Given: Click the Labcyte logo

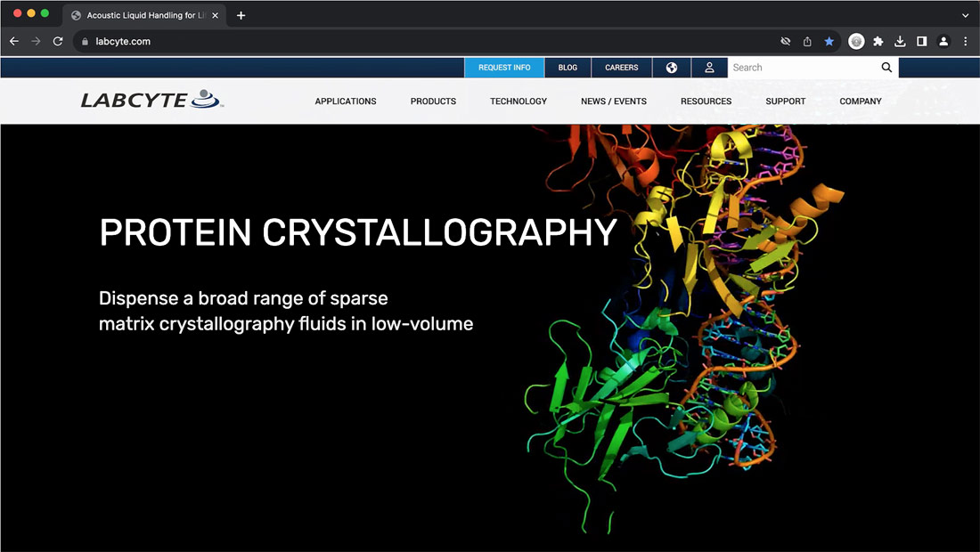Looking at the screenshot, I should 151,100.
